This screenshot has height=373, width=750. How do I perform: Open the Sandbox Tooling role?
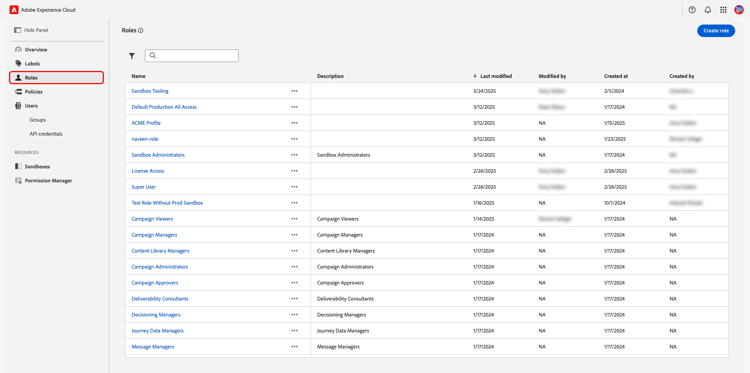click(x=150, y=91)
